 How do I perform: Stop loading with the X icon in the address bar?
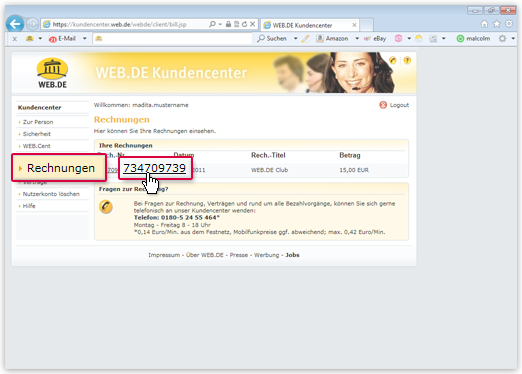click(252, 24)
